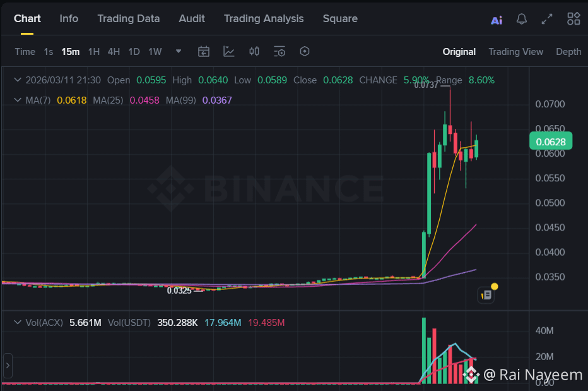Image resolution: width=588 pixels, height=391 pixels.
Task: Switch to Trading View chart
Action: click(x=515, y=52)
